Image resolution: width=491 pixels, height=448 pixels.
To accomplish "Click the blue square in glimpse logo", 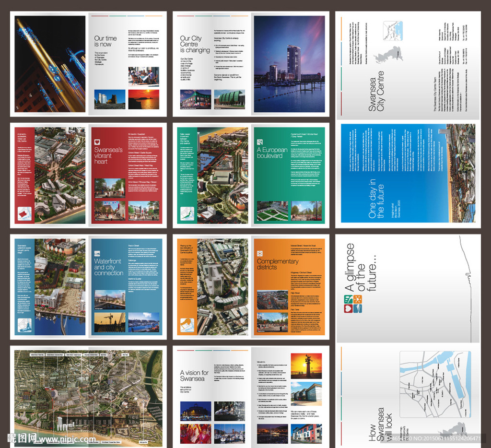I will click(358, 308).
